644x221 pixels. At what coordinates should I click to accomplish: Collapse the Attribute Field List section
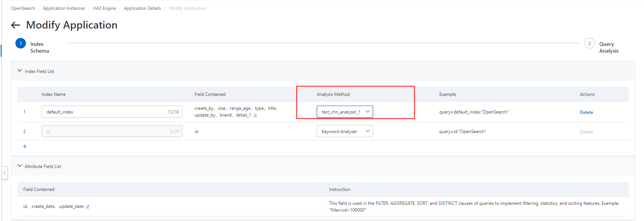[x=20, y=166]
